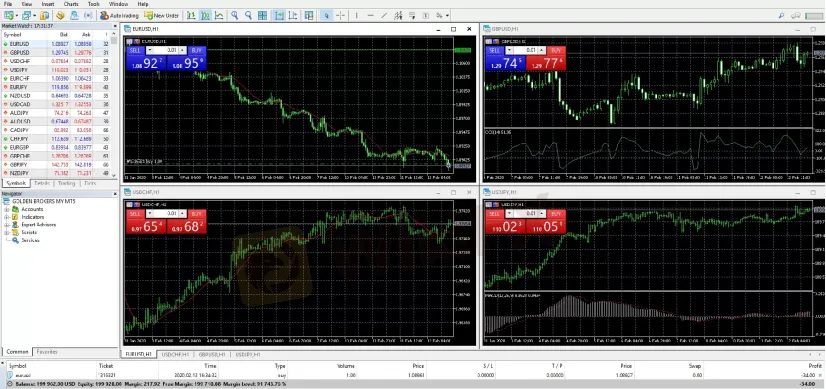This screenshot has height=389, width=826.
Task: Select USDCAD row in Market Watch
Action: point(56,104)
